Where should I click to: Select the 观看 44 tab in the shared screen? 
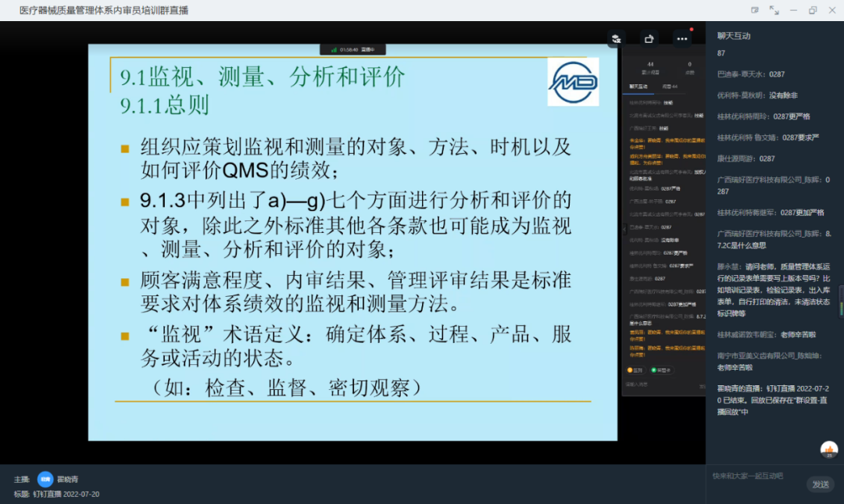tap(670, 87)
